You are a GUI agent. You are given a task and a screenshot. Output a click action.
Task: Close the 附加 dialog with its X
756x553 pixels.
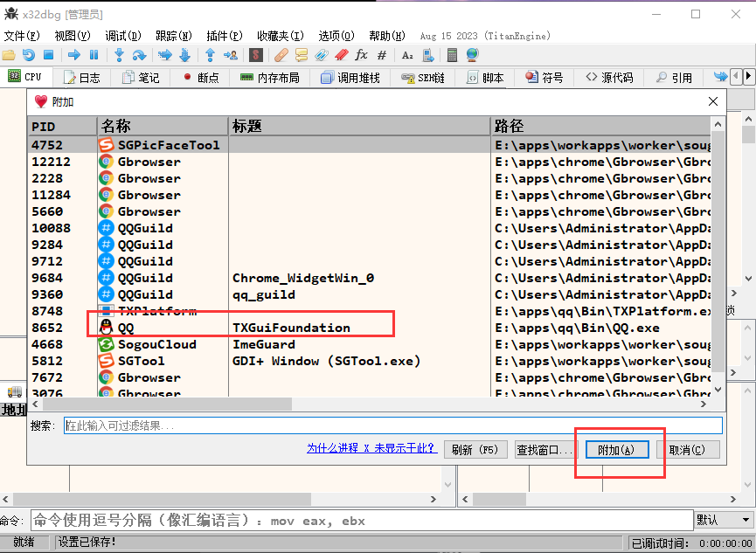(x=713, y=101)
